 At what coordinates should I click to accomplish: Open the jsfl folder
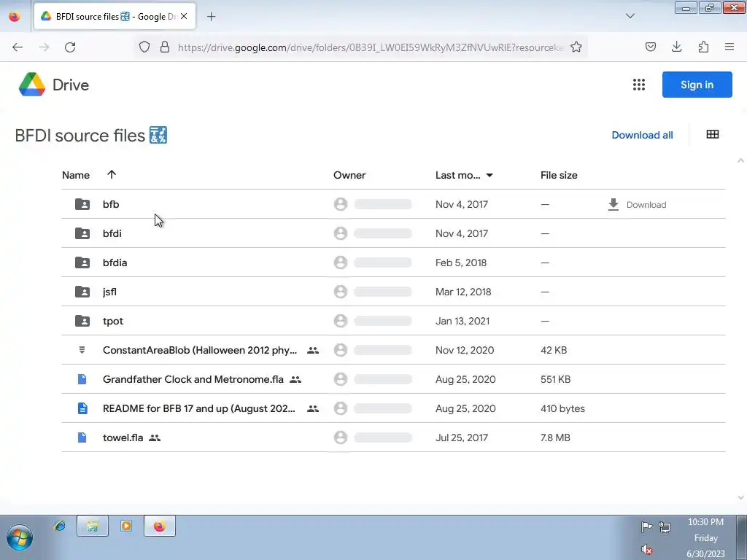coord(109,292)
